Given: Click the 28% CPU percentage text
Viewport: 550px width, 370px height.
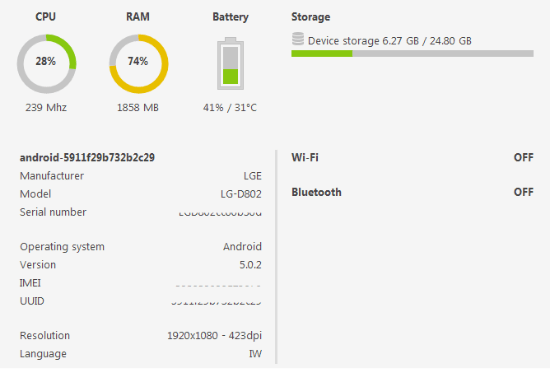Looking at the screenshot, I should [x=46, y=61].
